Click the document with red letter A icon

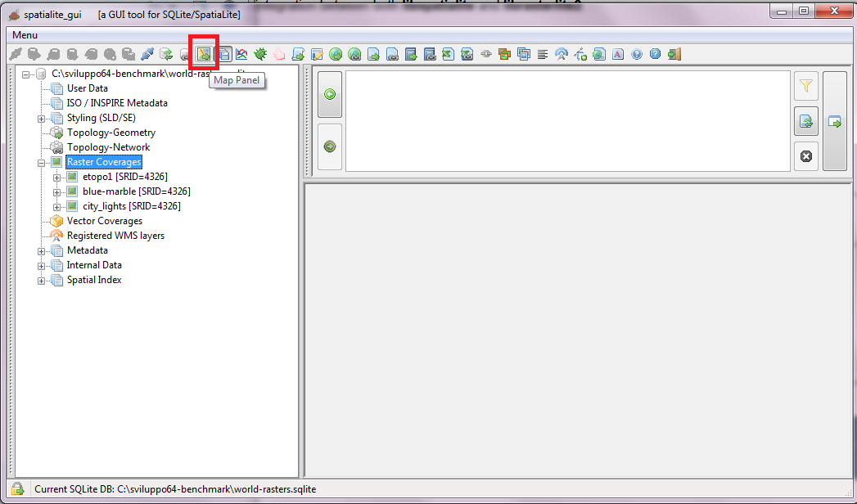coord(618,54)
